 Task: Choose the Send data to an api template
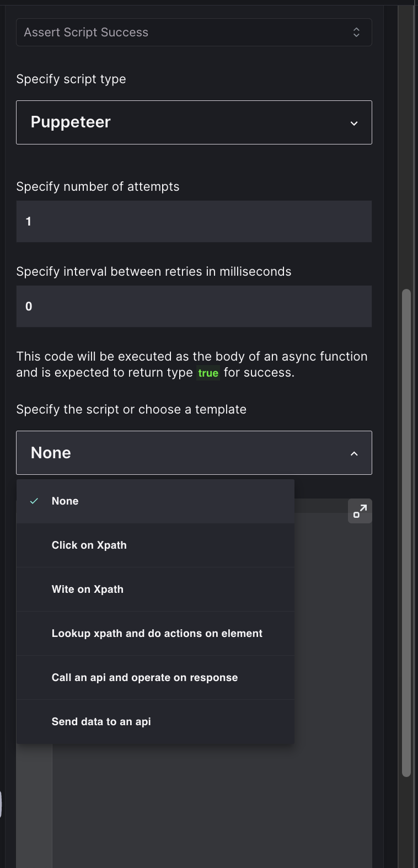[x=101, y=721]
